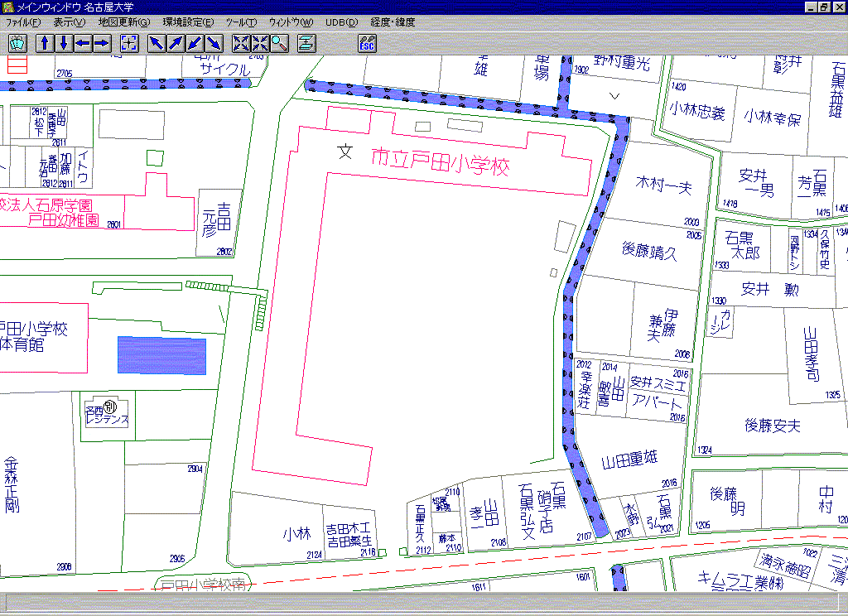The width and height of the screenshot is (848, 616).
Task: Click the inward-arrows shrink icon
Action: click(x=260, y=43)
